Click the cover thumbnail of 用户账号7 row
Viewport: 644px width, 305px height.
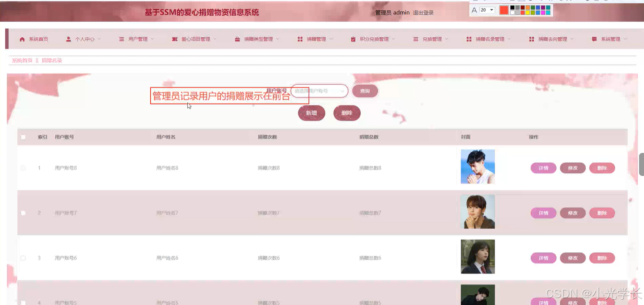click(478, 211)
